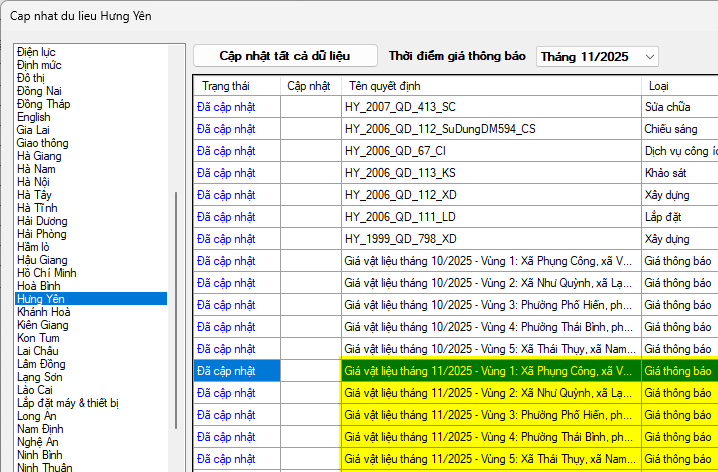
Task: Choose 'Hải Phòng' from the left list
Action: click(x=42, y=233)
